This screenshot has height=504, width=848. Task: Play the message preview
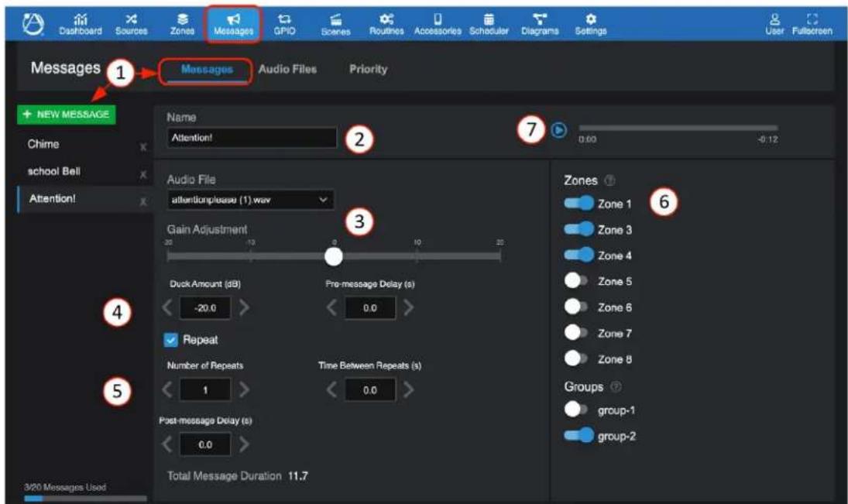[x=559, y=130]
